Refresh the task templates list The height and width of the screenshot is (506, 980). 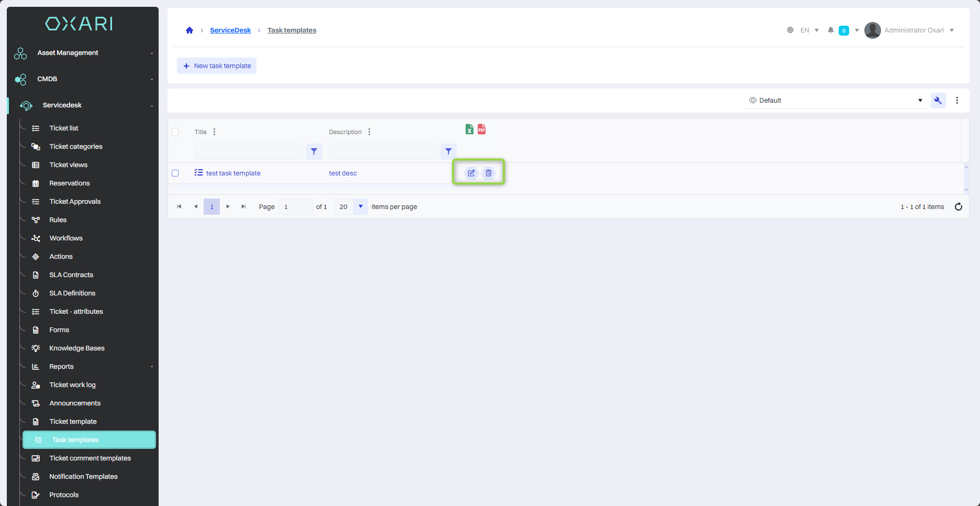958,207
